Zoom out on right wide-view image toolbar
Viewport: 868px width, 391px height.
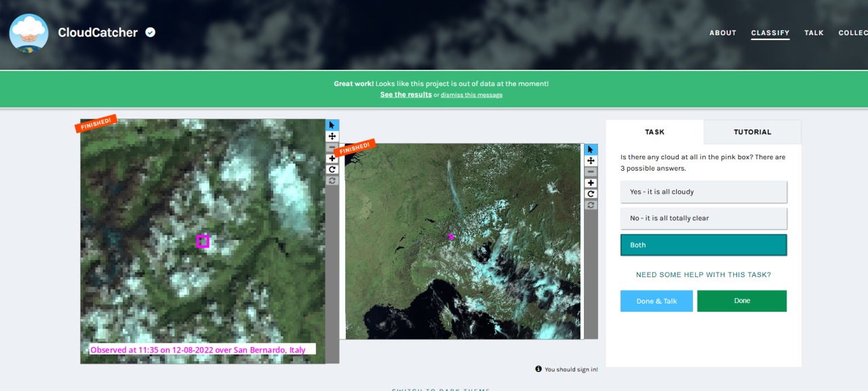(x=591, y=171)
